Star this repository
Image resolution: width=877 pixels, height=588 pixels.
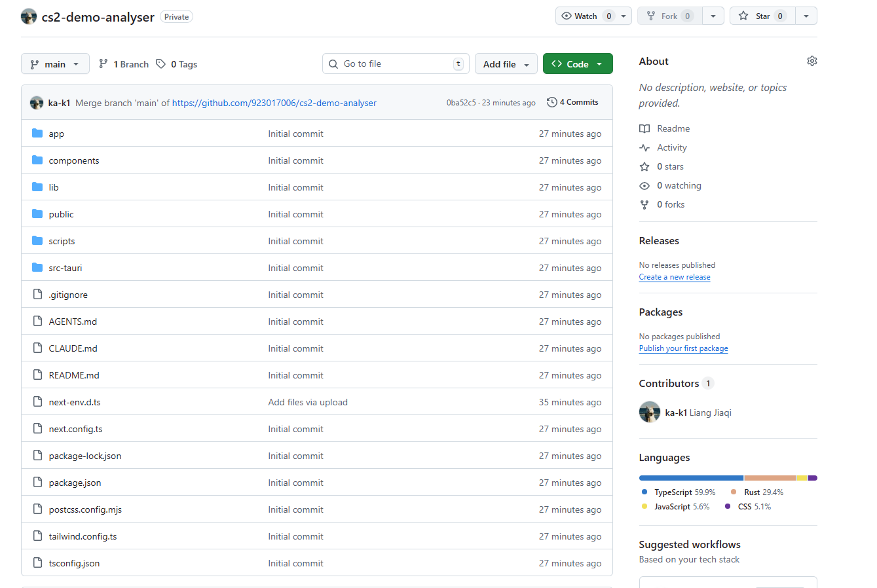tap(762, 16)
